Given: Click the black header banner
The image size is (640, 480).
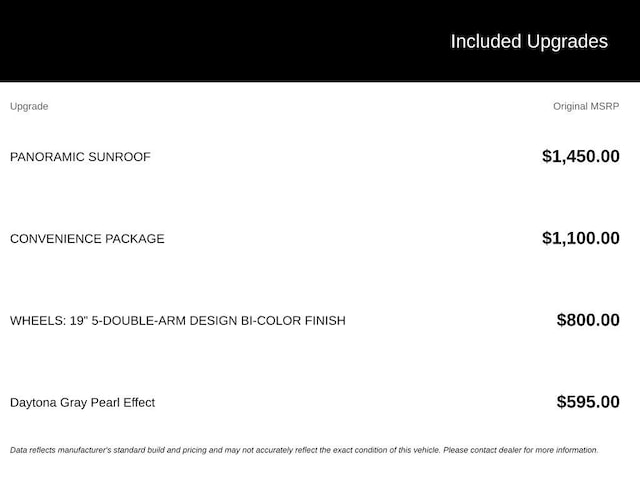Looking at the screenshot, I should (320, 41).
